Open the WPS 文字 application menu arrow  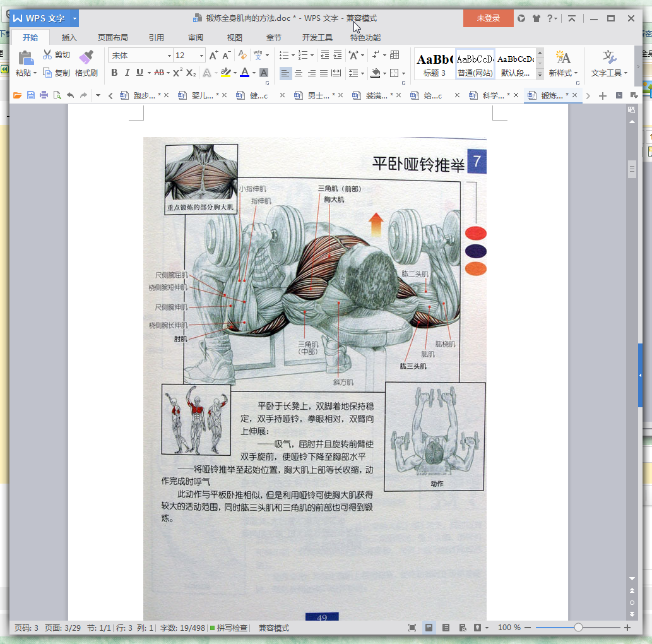[x=75, y=18]
